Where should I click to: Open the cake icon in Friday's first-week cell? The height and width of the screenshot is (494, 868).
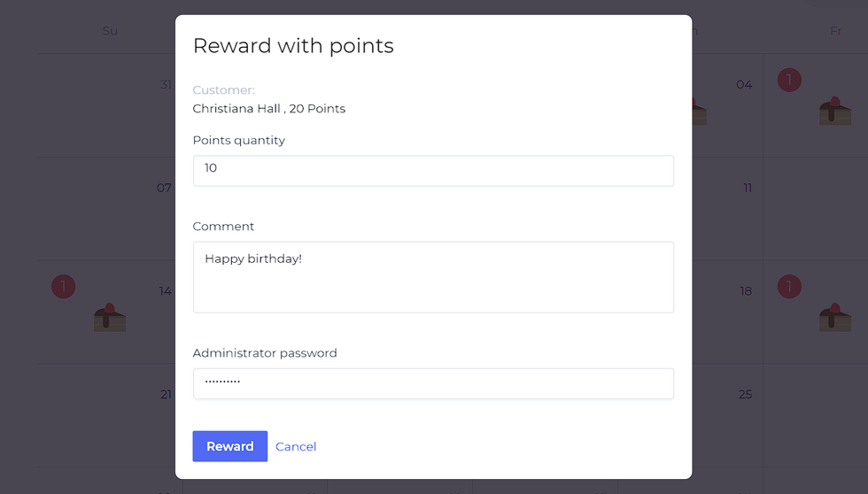(x=834, y=111)
